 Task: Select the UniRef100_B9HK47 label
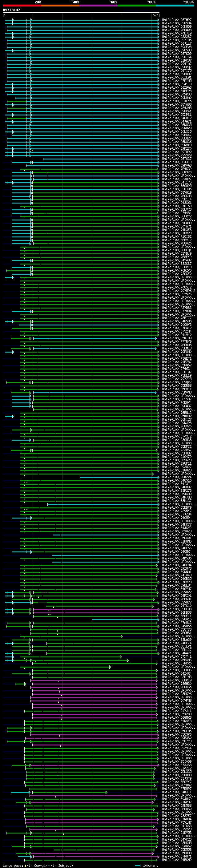click(177, 135)
